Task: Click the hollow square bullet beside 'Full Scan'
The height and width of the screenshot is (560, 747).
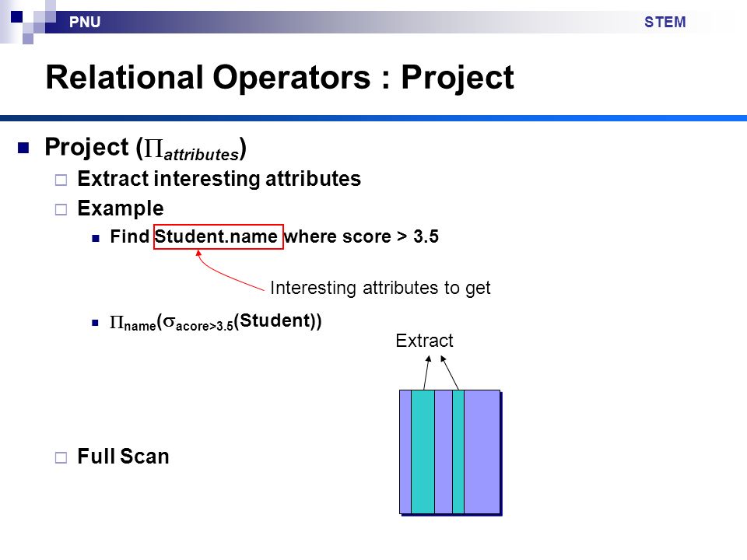Action: point(61,457)
